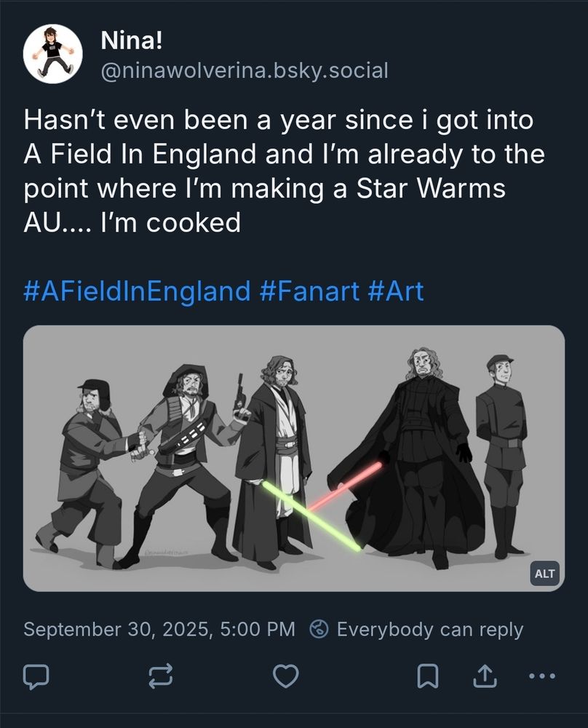Bookmark this post
Image resolution: width=588 pixels, height=728 pixels.
tap(427, 676)
